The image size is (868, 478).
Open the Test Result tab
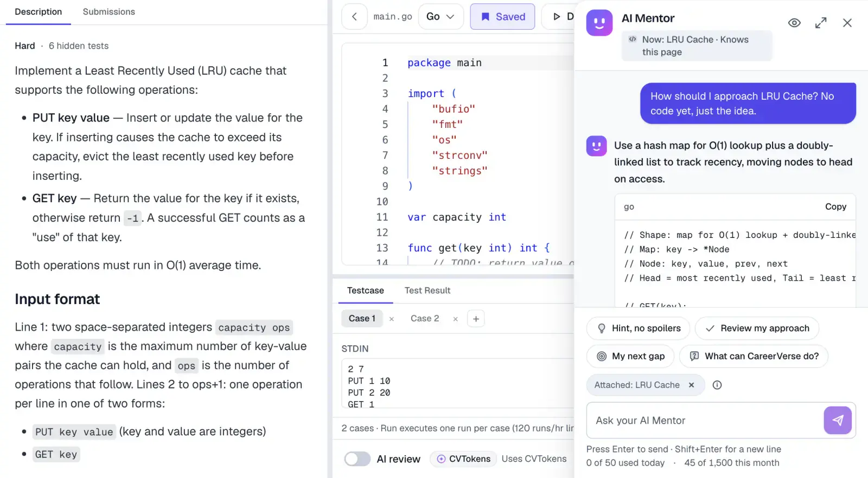coord(427,290)
